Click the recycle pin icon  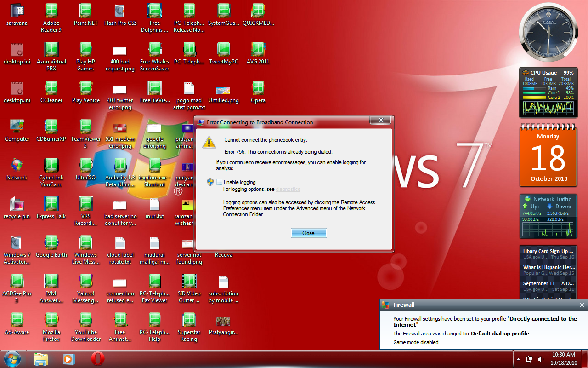(x=17, y=208)
